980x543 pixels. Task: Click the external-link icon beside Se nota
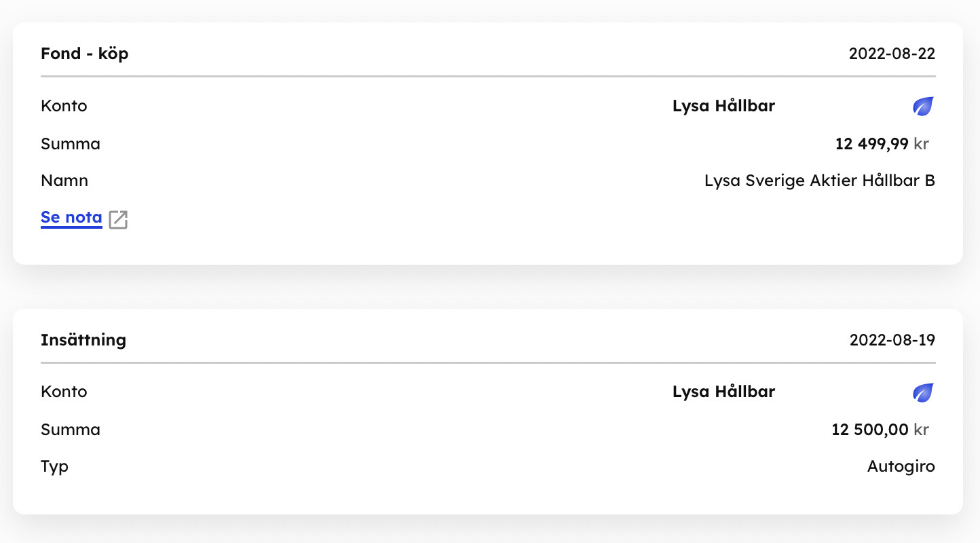pos(119,219)
